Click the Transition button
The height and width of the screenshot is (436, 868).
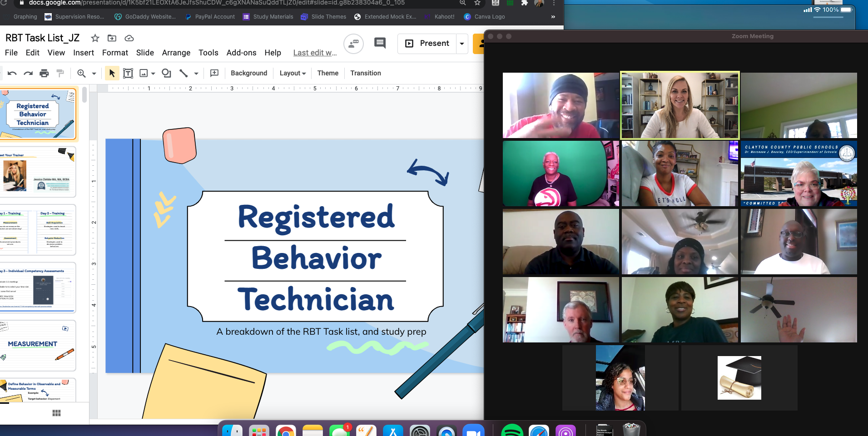pyautogui.click(x=366, y=73)
